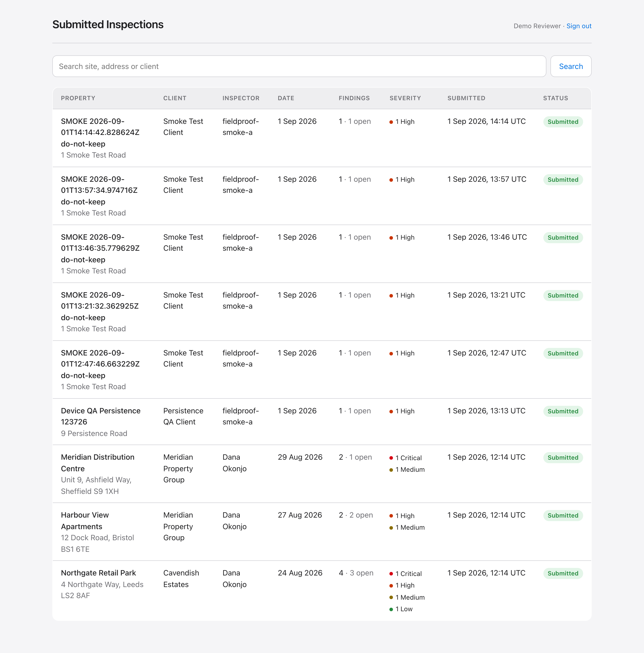Screen dimensions: 644x653
Task: Click the SUBMITTED column header
Action: point(466,98)
